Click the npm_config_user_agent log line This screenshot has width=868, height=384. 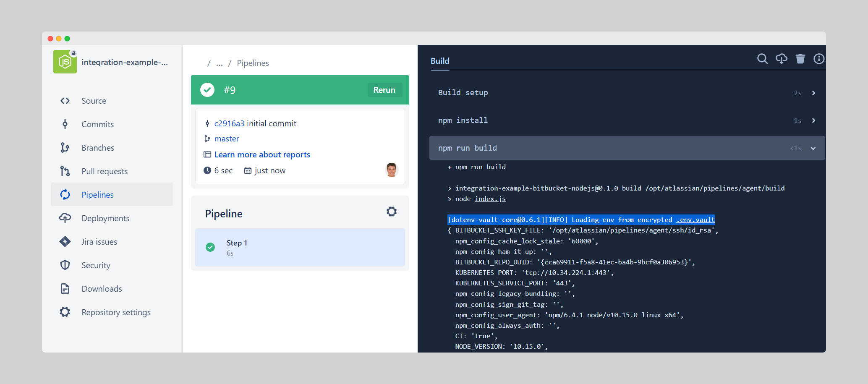569,315
